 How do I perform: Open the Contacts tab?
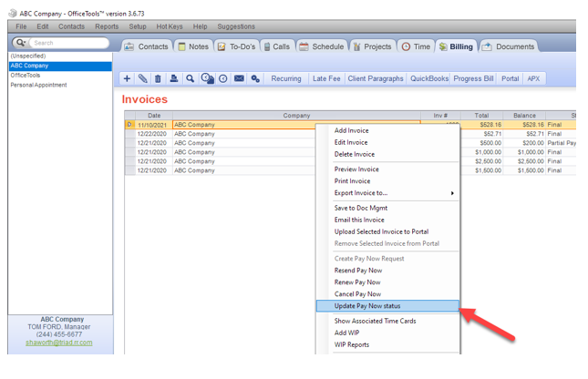147,46
